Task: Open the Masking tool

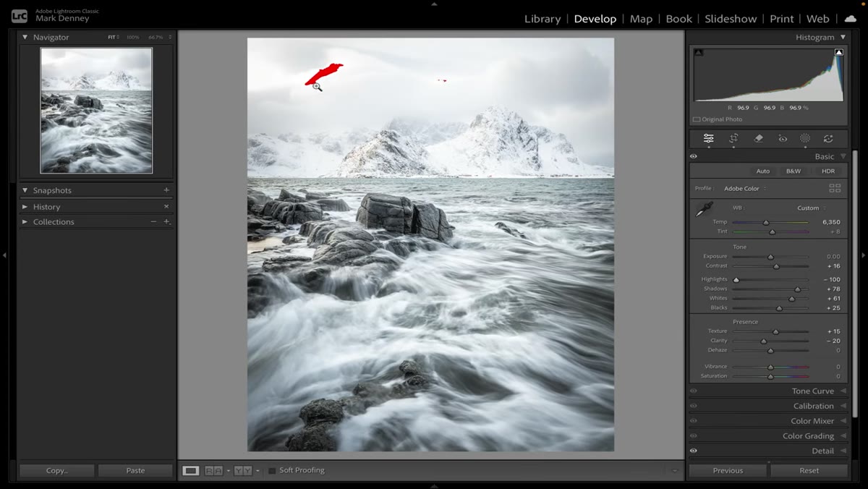Action: click(805, 138)
